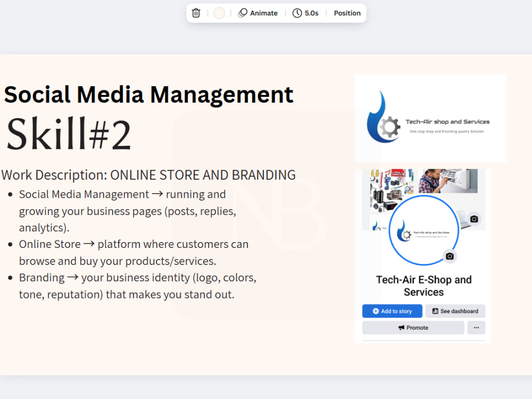The image size is (532, 399).
Task: Select the Skill#2 text
Action: point(69,134)
